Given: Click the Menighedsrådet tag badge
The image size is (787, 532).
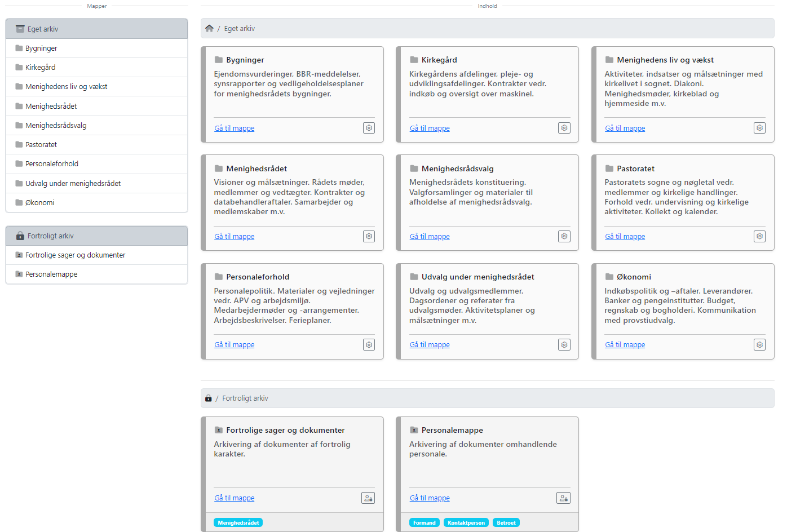Looking at the screenshot, I should click(238, 522).
